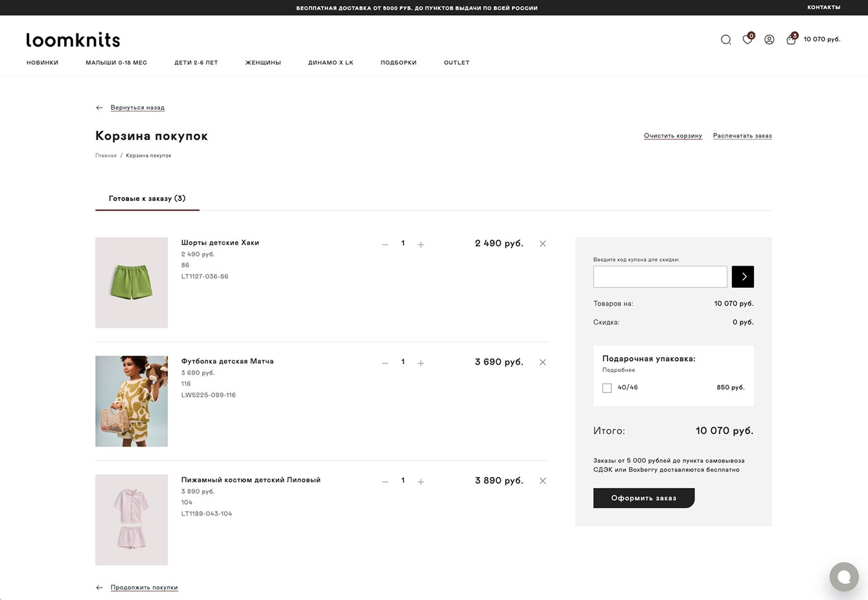Open the search magnifier icon
Viewport: 868px width, 600px height.
(725, 40)
